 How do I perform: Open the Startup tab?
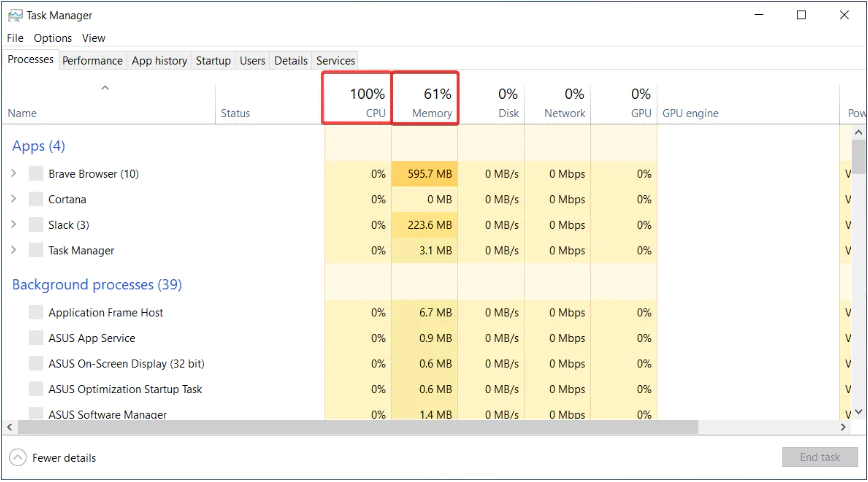(x=213, y=61)
